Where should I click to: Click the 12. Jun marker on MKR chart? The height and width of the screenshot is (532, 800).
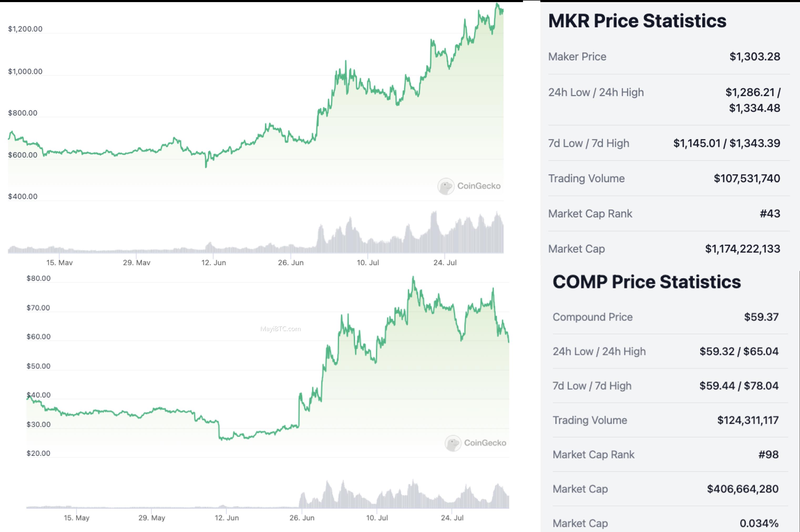tap(214, 263)
